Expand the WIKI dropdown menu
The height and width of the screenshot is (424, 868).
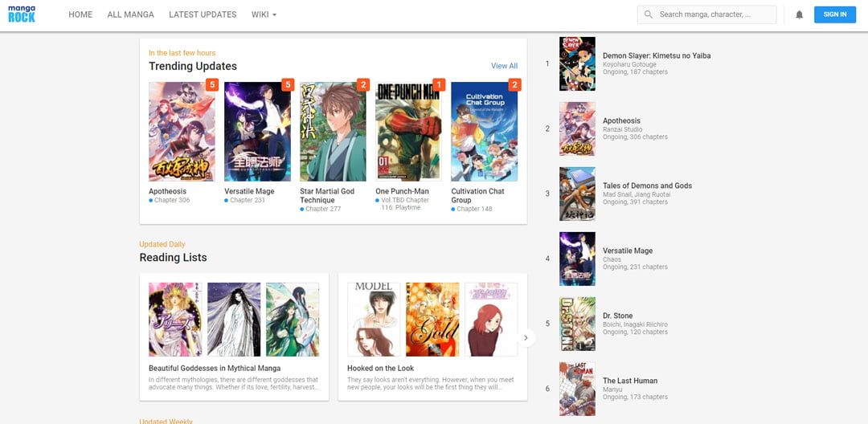click(x=264, y=14)
